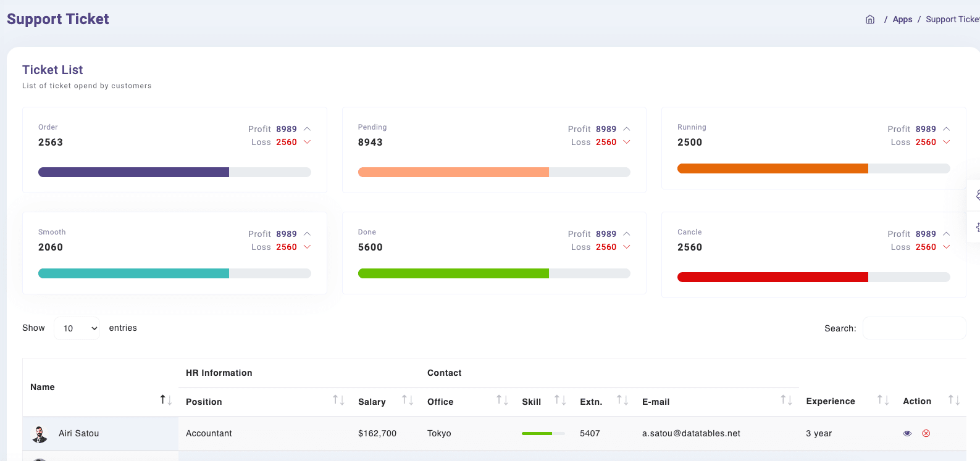Screen dimensions: 980x461
Task: Sort table by Name column arrows
Action: point(165,400)
